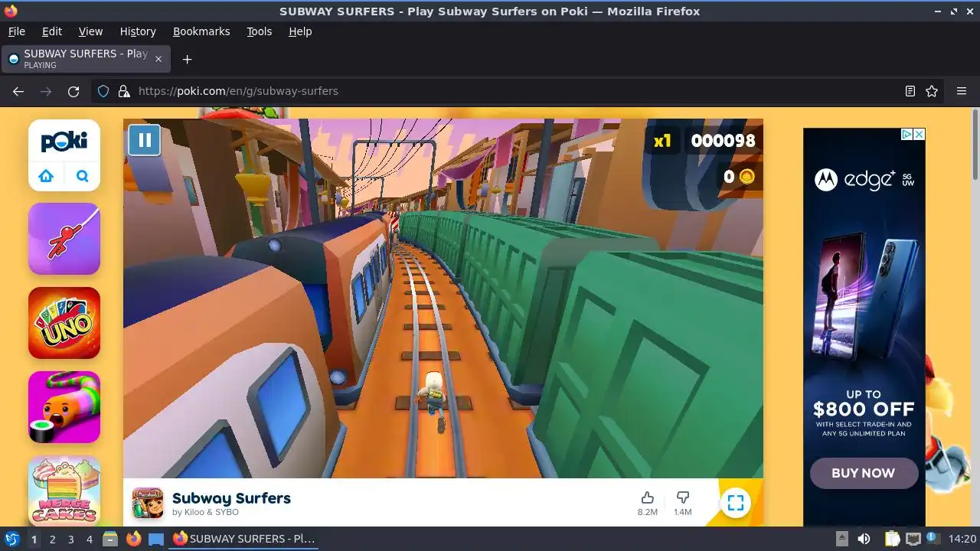The width and height of the screenshot is (980, 551).
Task: Switch to workspace 4
Action: [x=89, y=540]
